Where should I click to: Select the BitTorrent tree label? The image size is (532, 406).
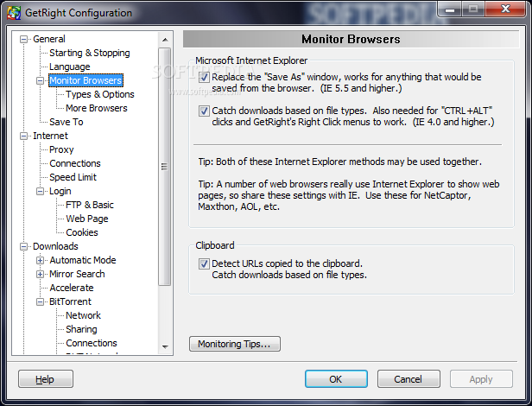pos(70,301)
